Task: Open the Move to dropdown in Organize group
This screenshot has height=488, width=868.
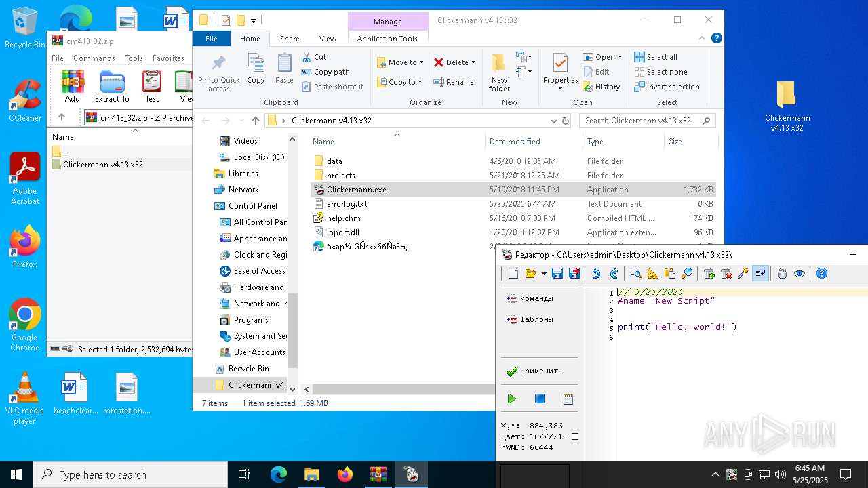Action: point(400,62)
